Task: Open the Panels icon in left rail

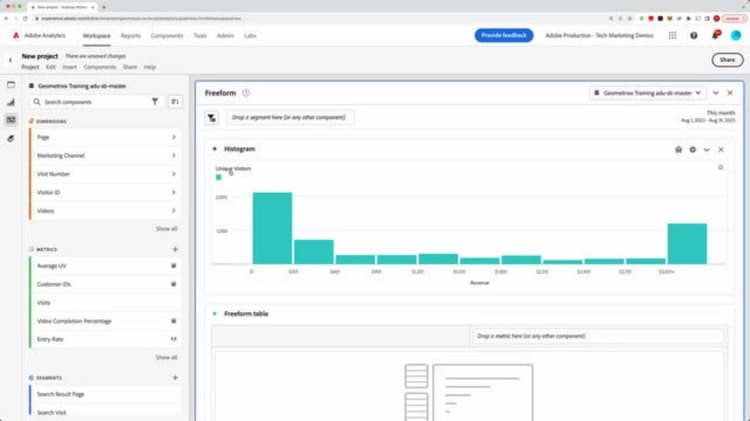Action: click(x=11, y=85)
